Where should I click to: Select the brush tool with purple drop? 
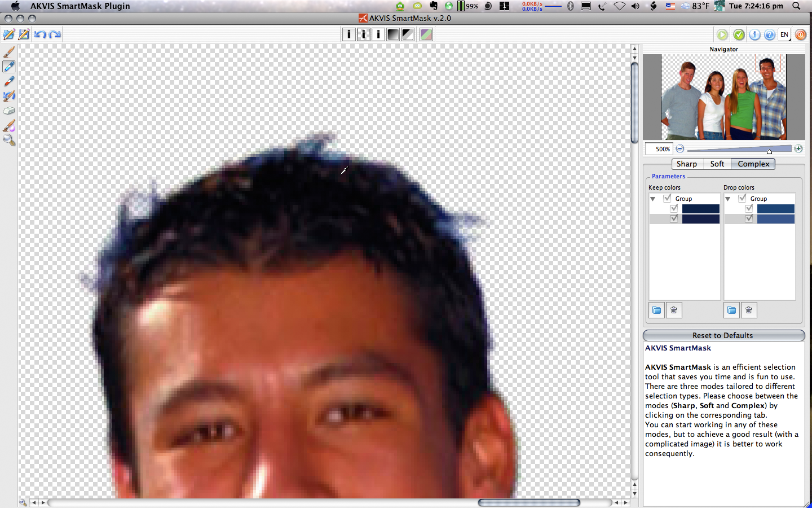click(x=9, y=125)
